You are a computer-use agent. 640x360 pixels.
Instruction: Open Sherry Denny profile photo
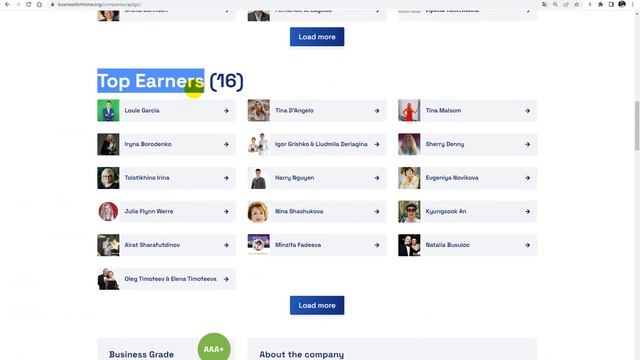tap(409, 144)
